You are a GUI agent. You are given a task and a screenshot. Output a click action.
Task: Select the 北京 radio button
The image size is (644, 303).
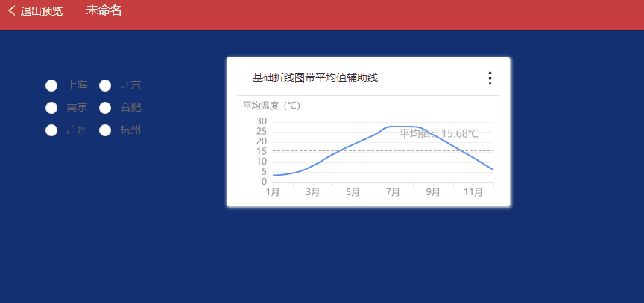click(105, 85)
